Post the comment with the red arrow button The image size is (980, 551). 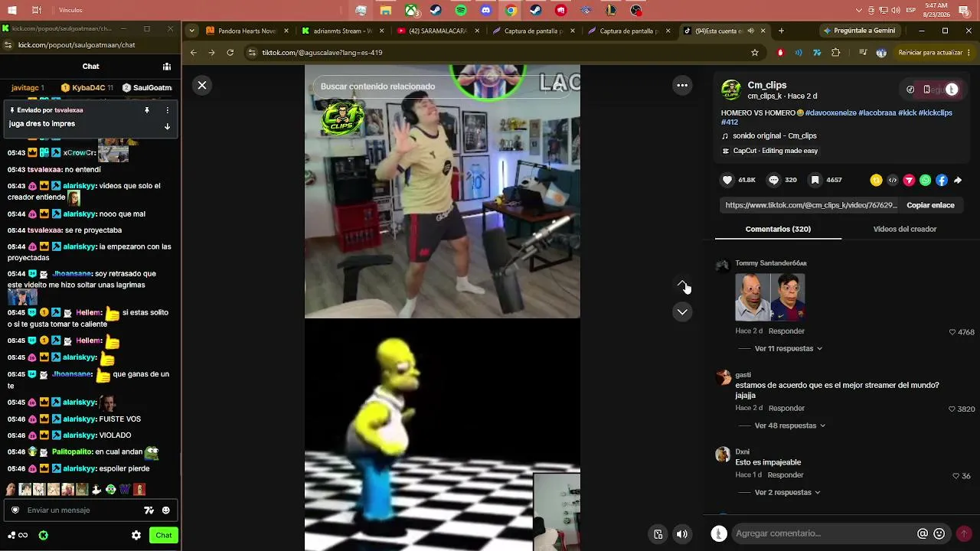pyautogui.click(x=964, y=533)
